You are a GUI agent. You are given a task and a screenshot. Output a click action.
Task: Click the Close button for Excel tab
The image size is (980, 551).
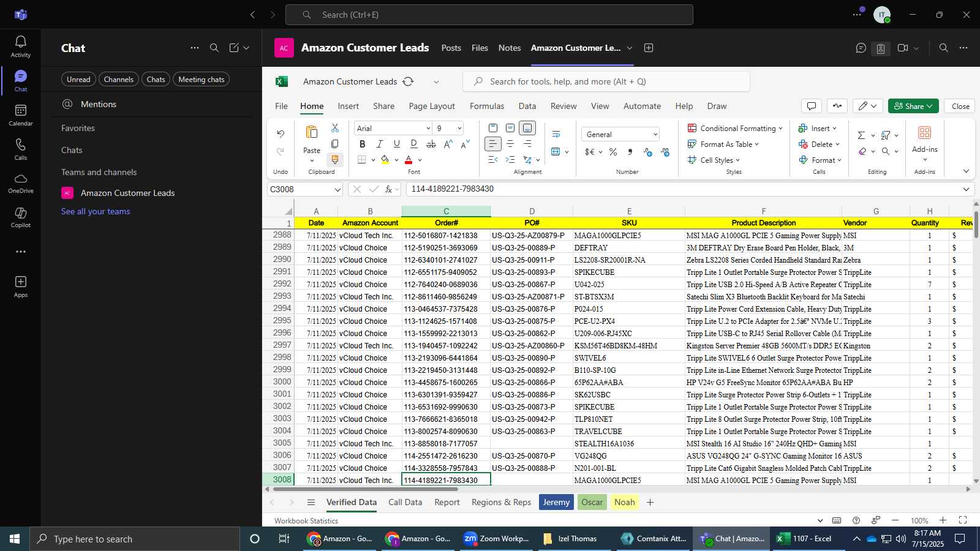[x=960, y=106]
